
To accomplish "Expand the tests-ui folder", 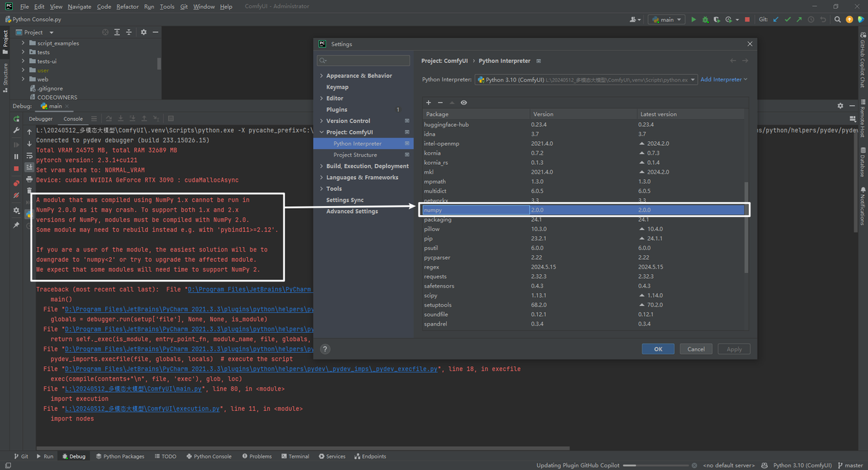I will pyautogui.click(x=22, y=61).
